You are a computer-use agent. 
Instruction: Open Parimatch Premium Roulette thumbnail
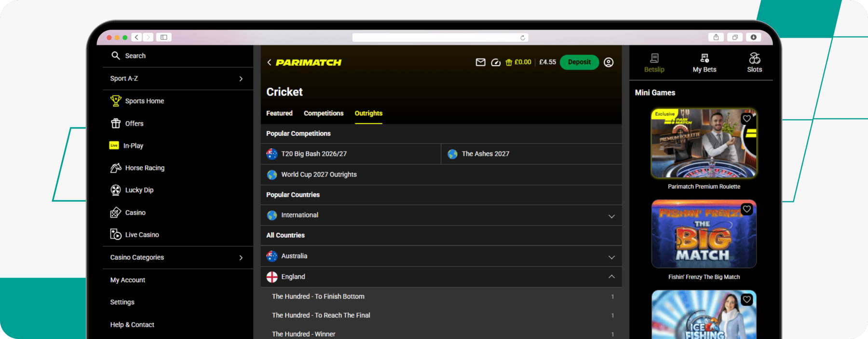click(704, 143)
